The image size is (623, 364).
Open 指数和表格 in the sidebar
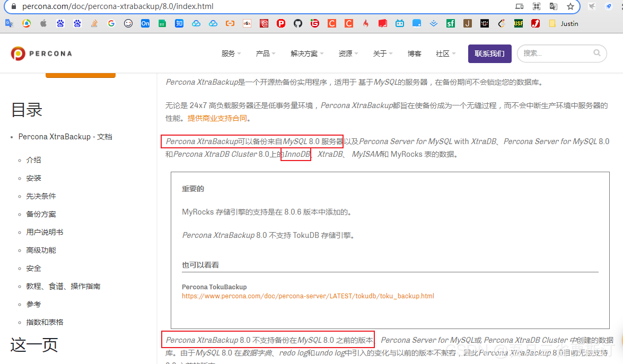coord(45,322)
